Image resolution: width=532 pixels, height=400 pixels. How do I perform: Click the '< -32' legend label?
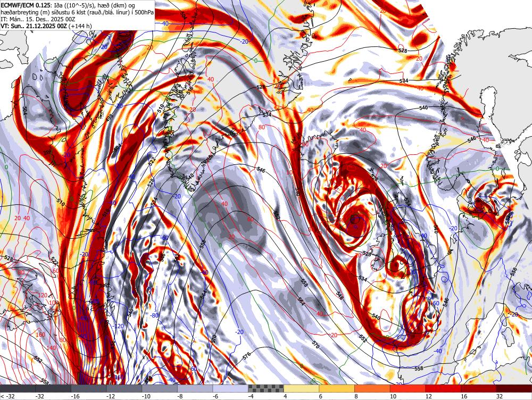7,396
